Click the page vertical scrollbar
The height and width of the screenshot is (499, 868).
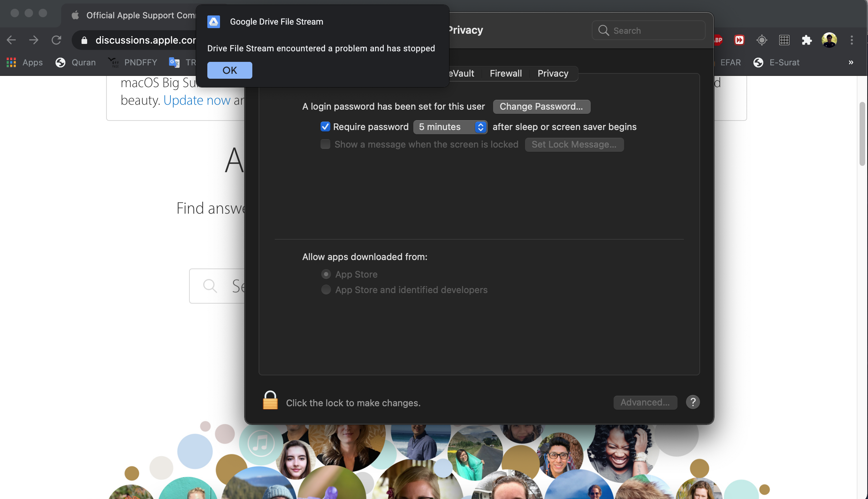[x=862, y=134]
